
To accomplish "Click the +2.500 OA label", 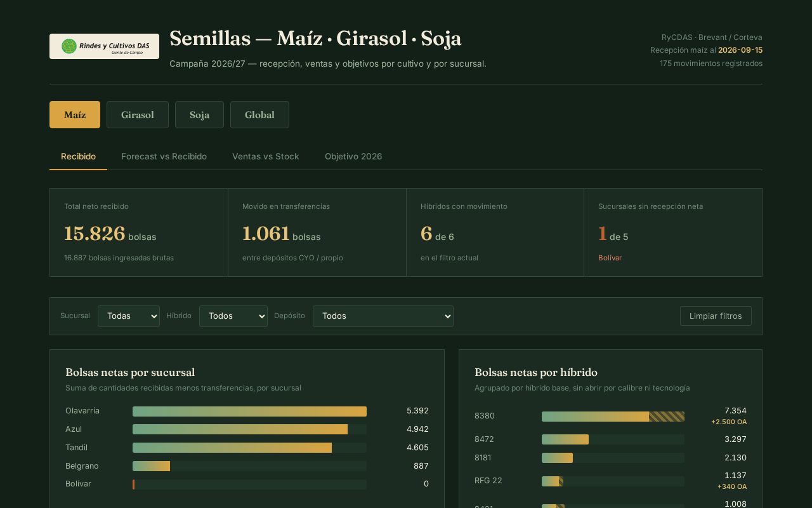I will point(729,422).
